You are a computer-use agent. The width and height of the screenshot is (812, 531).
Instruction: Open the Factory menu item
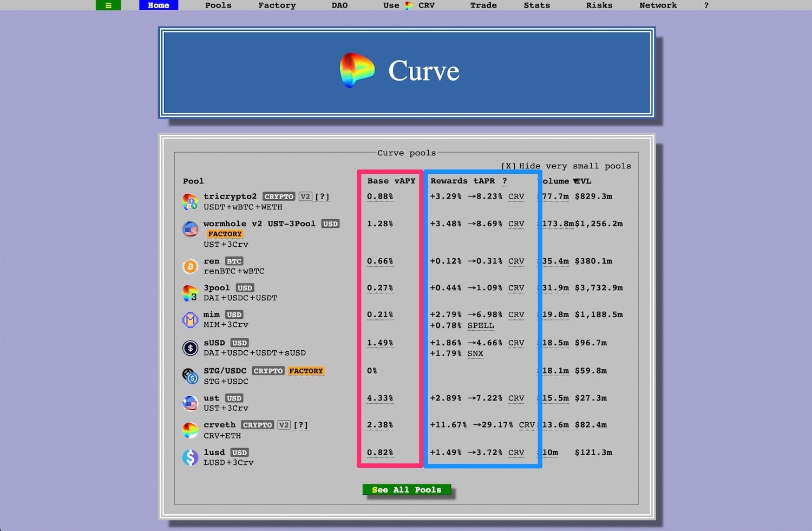click(277, 5)
